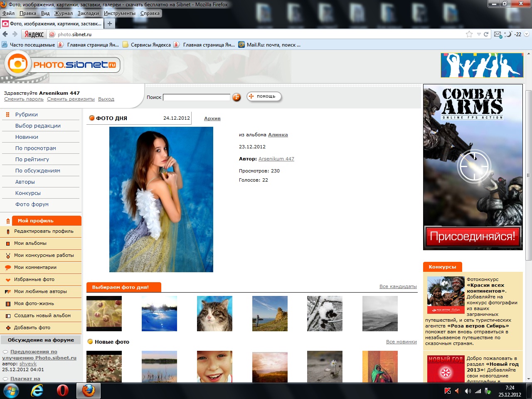The height and width of the screenshot is (399, 532).
Task: Open the white speaker volume tray icon
Action: point(468,391)
